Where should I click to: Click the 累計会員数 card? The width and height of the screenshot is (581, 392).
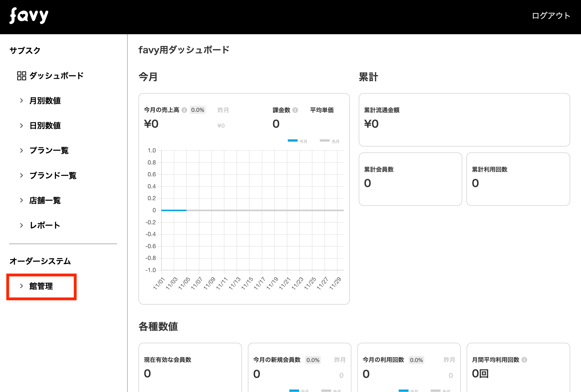click(x=410, y=179)
